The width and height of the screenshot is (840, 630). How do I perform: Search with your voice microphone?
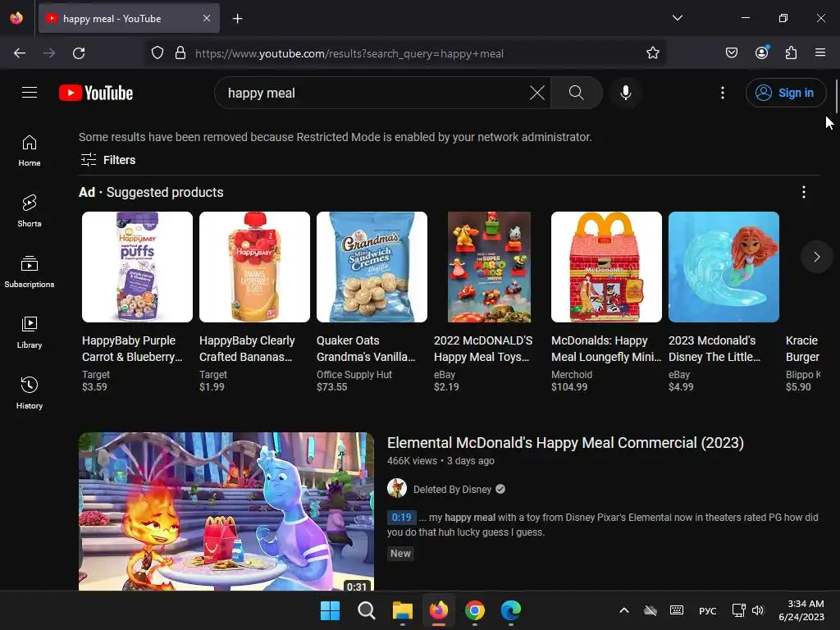625,93
